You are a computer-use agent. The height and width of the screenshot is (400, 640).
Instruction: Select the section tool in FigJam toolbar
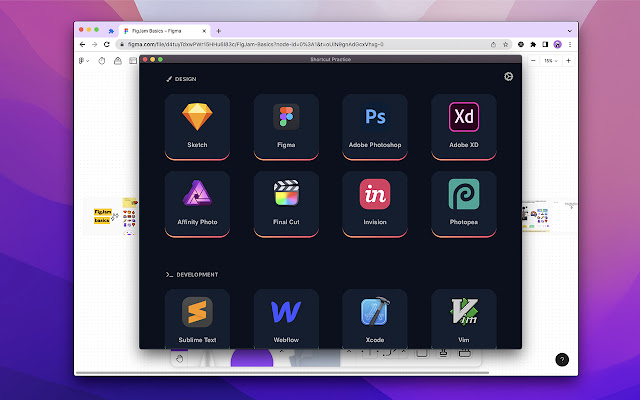point(422,353)
